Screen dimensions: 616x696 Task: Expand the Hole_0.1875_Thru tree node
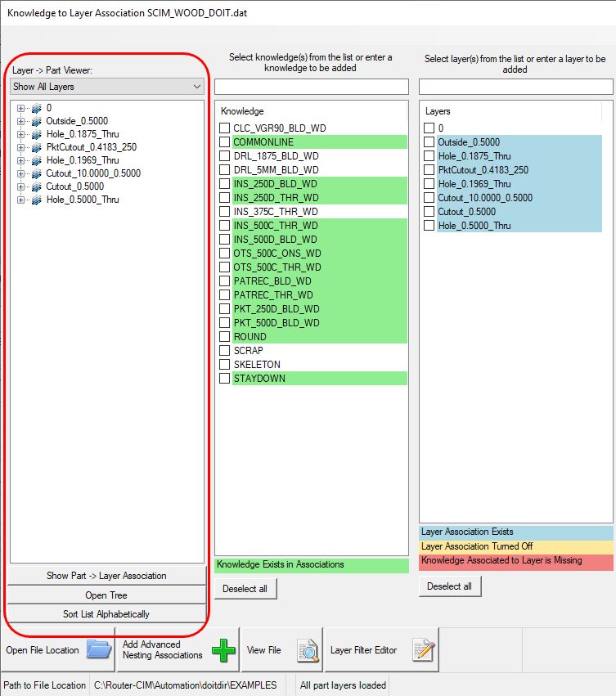tap(21, 134)
